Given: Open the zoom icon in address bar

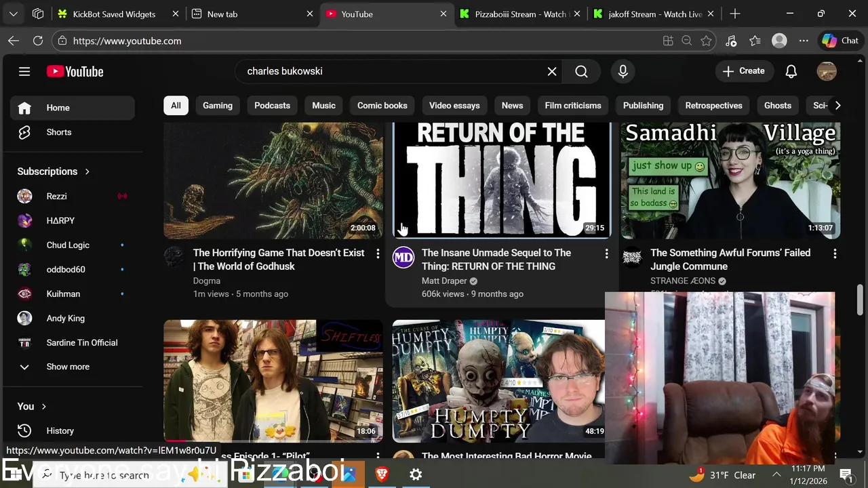Looking at the screenshot, I should point(686,41).
